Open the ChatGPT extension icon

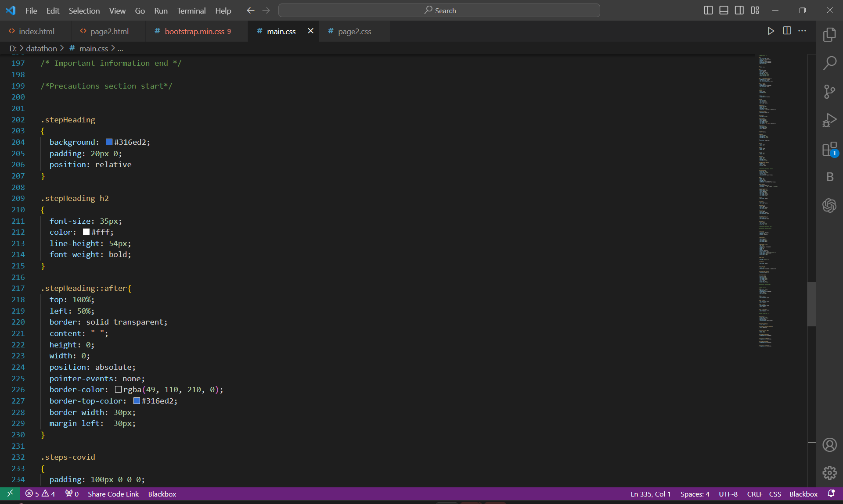click(x=829, y=205)
